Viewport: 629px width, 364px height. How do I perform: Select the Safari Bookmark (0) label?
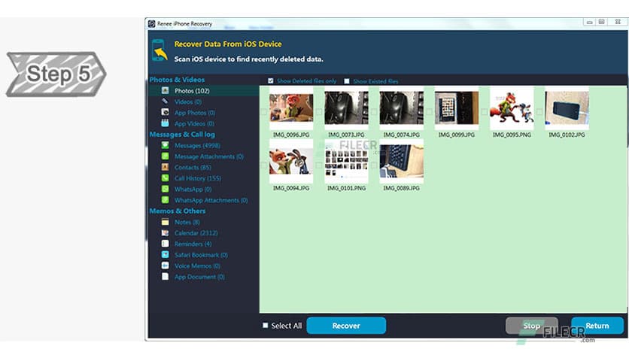point(201,255)
